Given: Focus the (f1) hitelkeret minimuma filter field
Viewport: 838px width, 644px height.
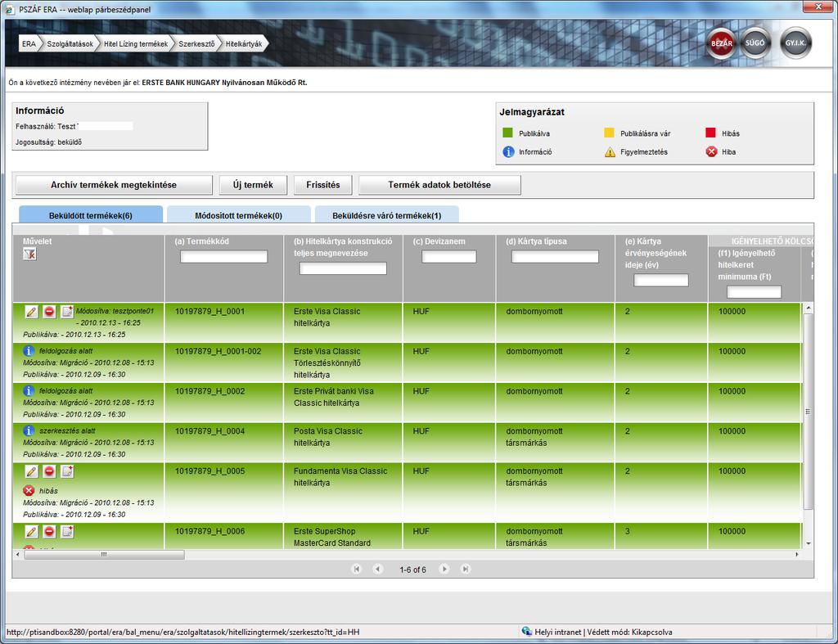Looking at the screenshot, I should click(x=754, y=292).
